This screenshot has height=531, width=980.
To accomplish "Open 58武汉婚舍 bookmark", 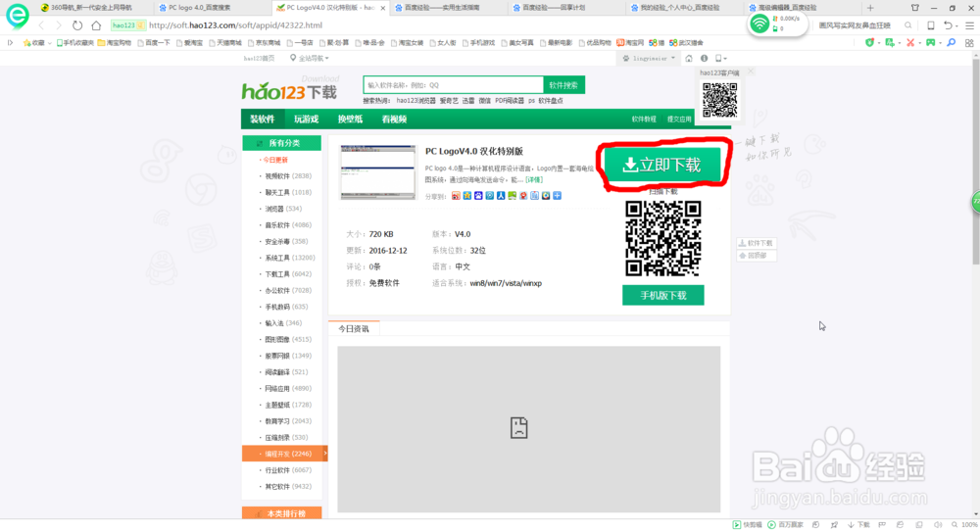I will [x=686, y=42].
